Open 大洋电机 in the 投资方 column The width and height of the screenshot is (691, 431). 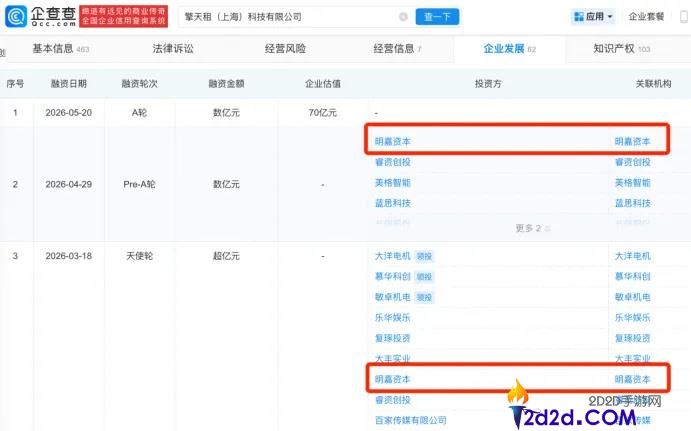[392, 256]
